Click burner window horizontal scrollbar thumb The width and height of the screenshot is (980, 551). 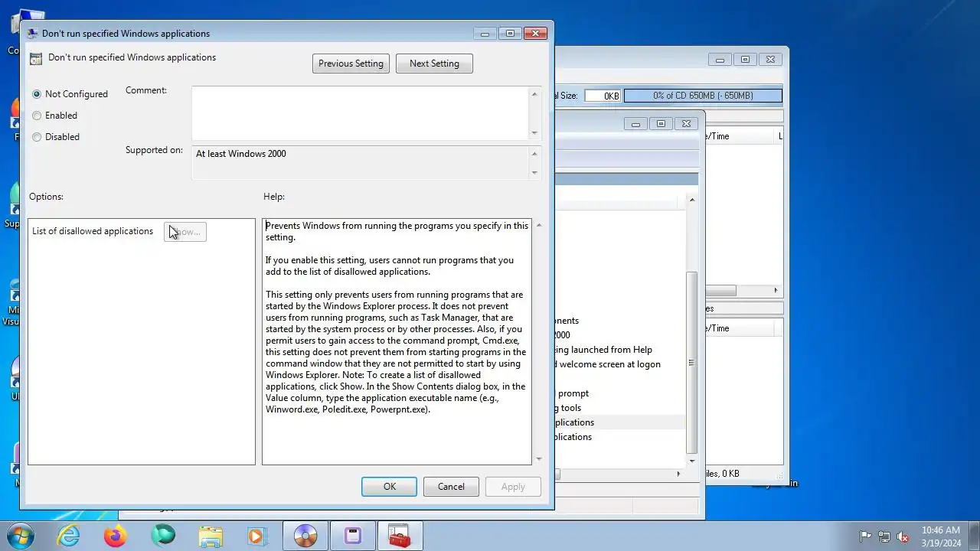720,291
